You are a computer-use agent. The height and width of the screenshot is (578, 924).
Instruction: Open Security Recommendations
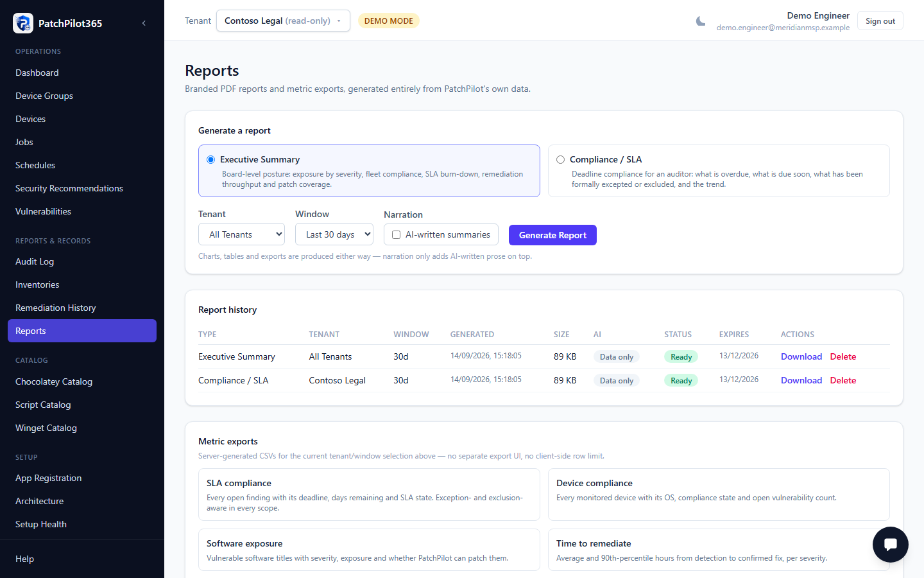click(82, 188)
